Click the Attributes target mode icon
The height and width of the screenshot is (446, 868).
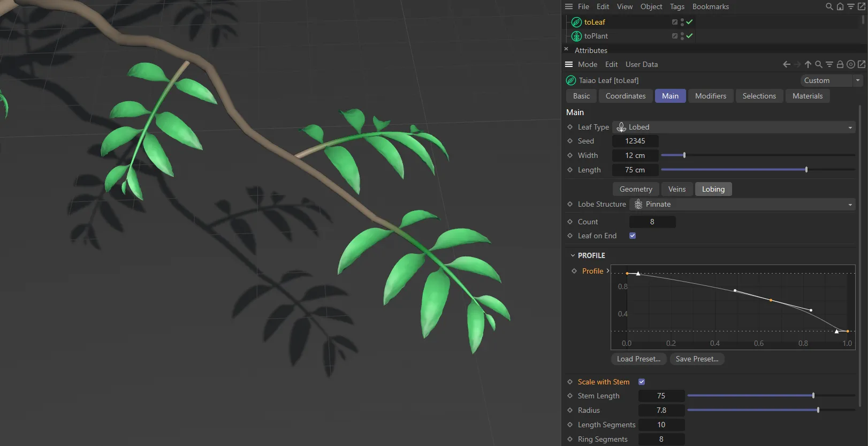(851, 64)
